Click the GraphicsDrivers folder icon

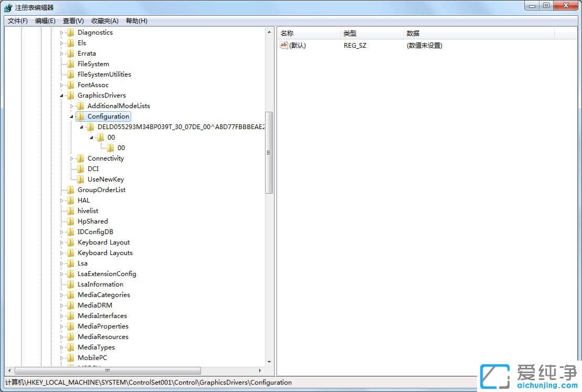tap(70, 95)
